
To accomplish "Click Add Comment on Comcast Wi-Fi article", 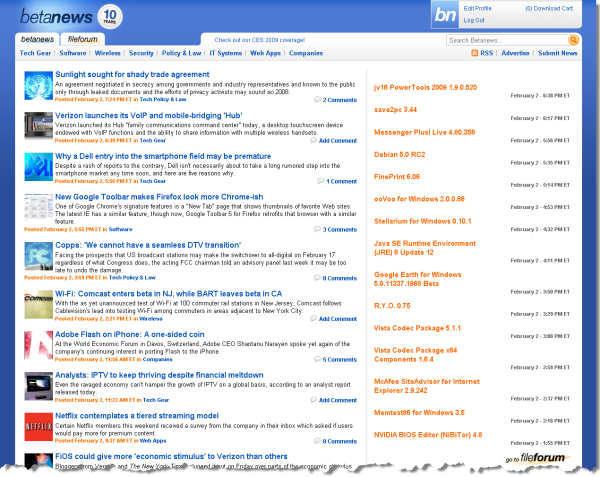I will pyautogui.click(x=338, y=319).
